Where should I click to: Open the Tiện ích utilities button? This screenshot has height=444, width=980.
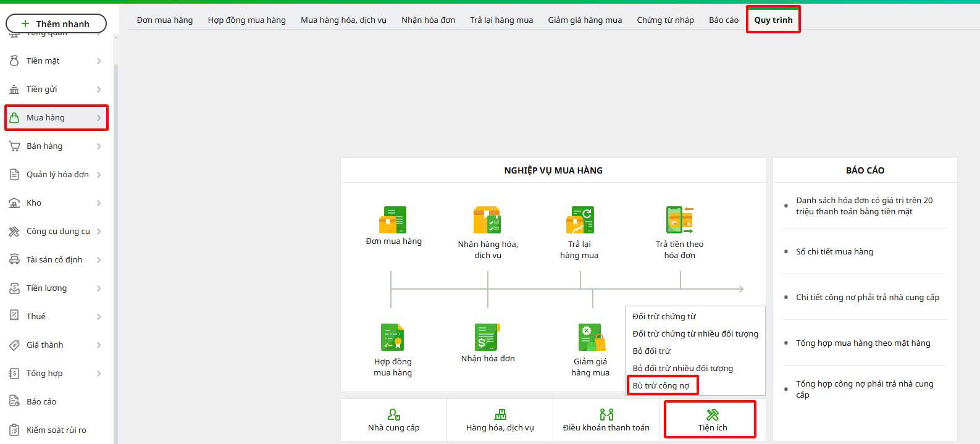(x=712, y=421)
